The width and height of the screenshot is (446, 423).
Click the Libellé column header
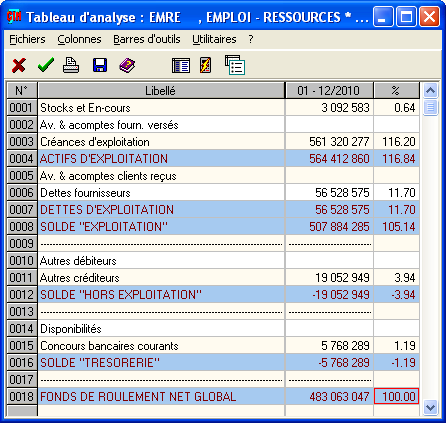coord(161,90)
